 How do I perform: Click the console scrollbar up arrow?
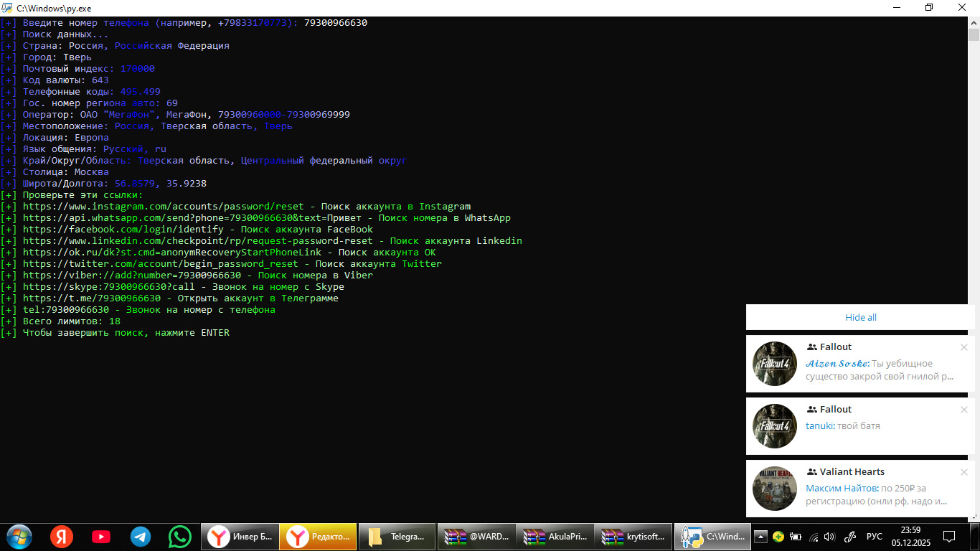pyautogui.click(x=974, y=22)
